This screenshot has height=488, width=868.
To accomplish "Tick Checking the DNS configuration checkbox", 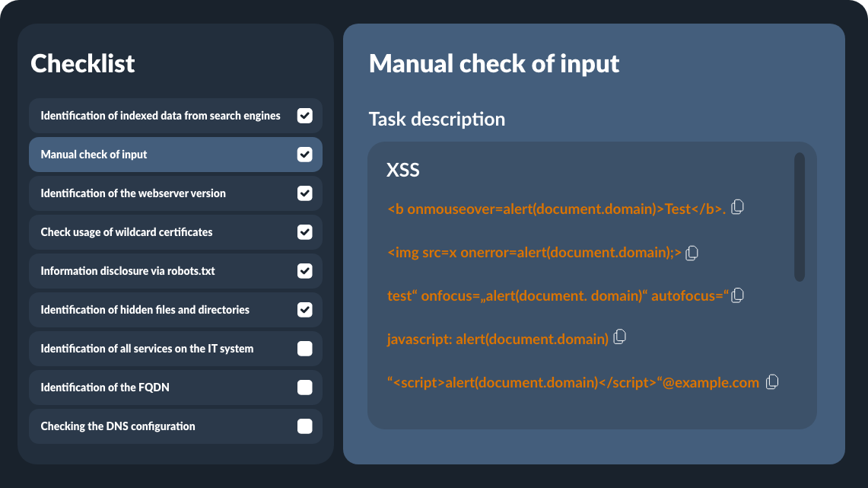I will (304, 426).
